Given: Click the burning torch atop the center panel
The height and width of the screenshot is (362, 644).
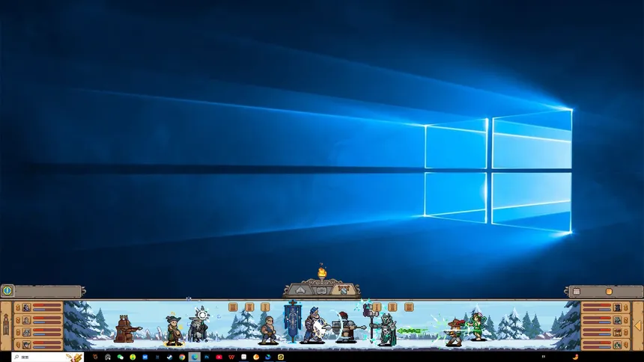Looking at the screenshot, I should 322,271.
